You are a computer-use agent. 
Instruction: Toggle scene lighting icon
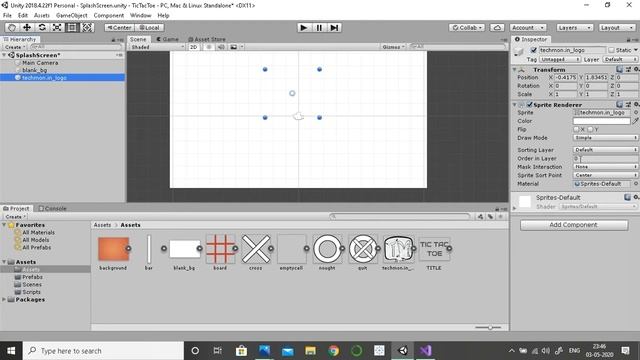tap(209, 47)
